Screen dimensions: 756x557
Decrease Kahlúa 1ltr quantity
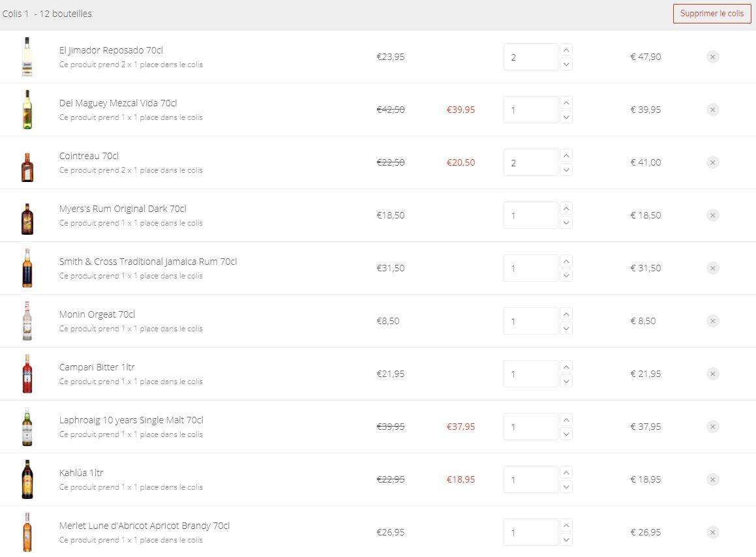tap(566, 487)
